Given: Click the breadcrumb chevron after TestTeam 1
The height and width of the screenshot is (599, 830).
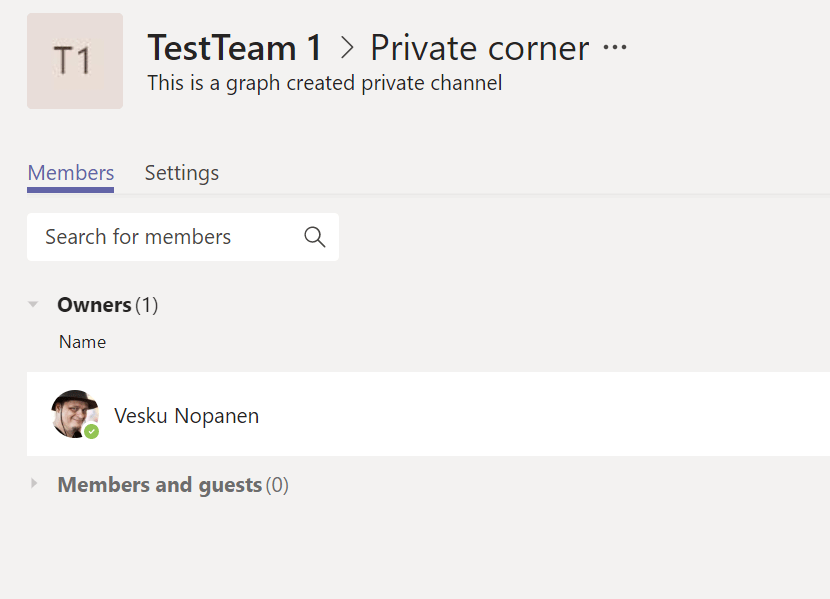Looking at the screenshot, I should coord(347,47).
